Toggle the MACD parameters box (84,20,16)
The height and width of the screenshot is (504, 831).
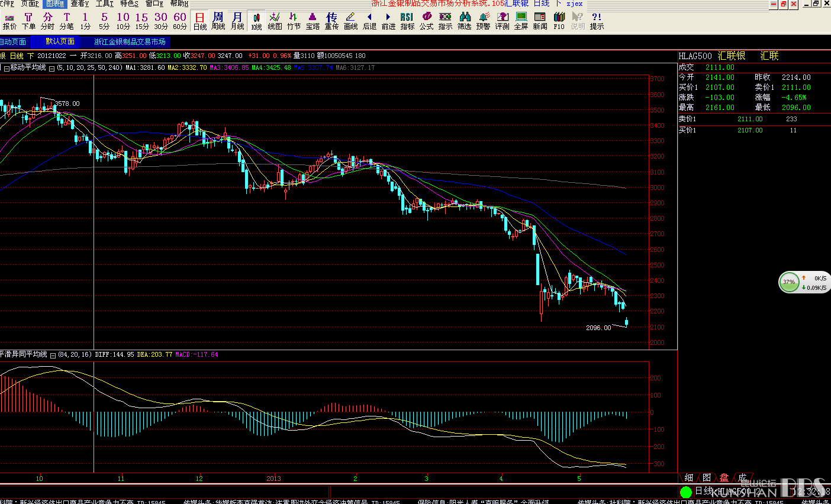53,355
